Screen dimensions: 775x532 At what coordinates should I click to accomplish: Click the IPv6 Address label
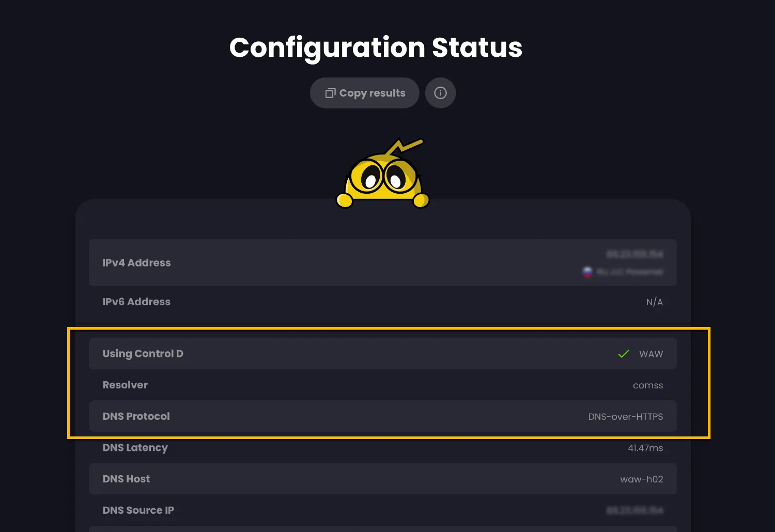tap(136, 302)
